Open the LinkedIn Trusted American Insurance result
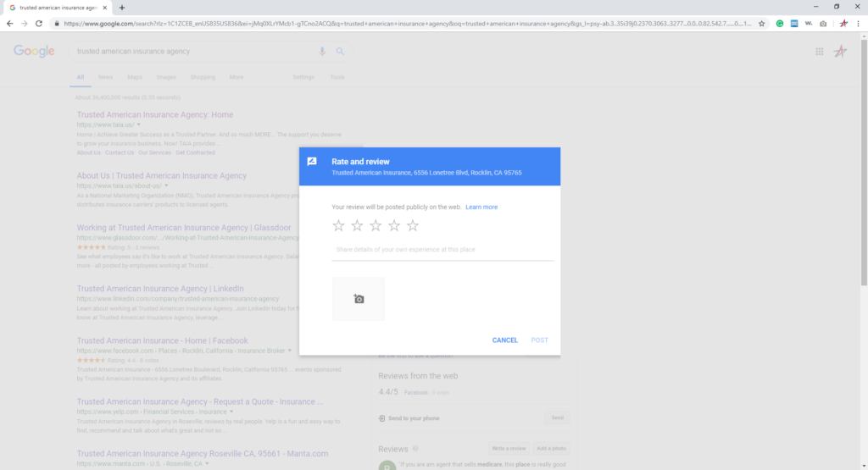 160,289
